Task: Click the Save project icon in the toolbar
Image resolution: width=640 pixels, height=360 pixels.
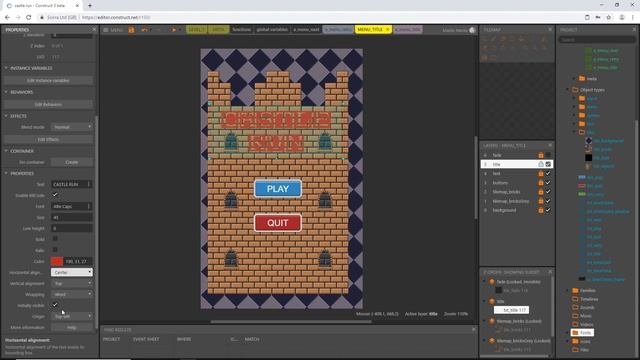Action: [x=131, y=30]
